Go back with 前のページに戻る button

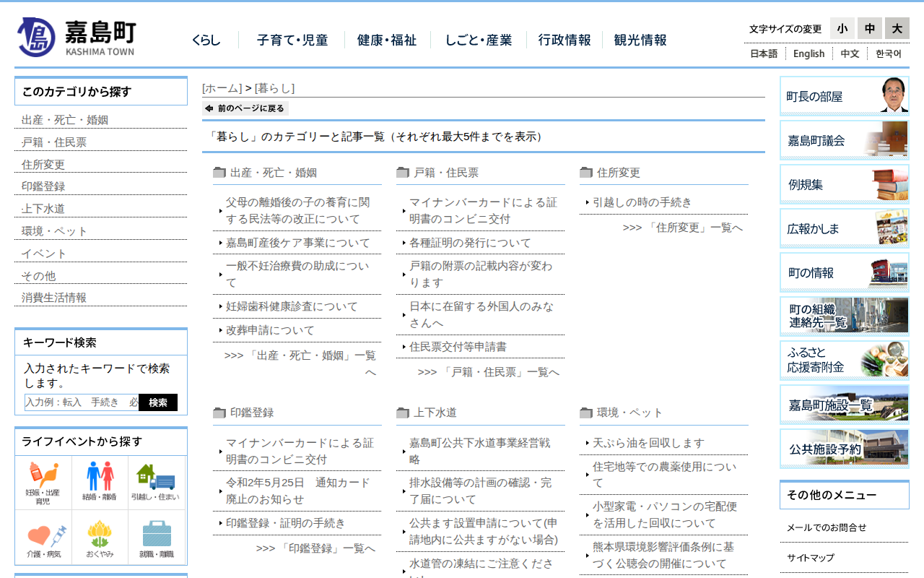click(x=245, y=108)
